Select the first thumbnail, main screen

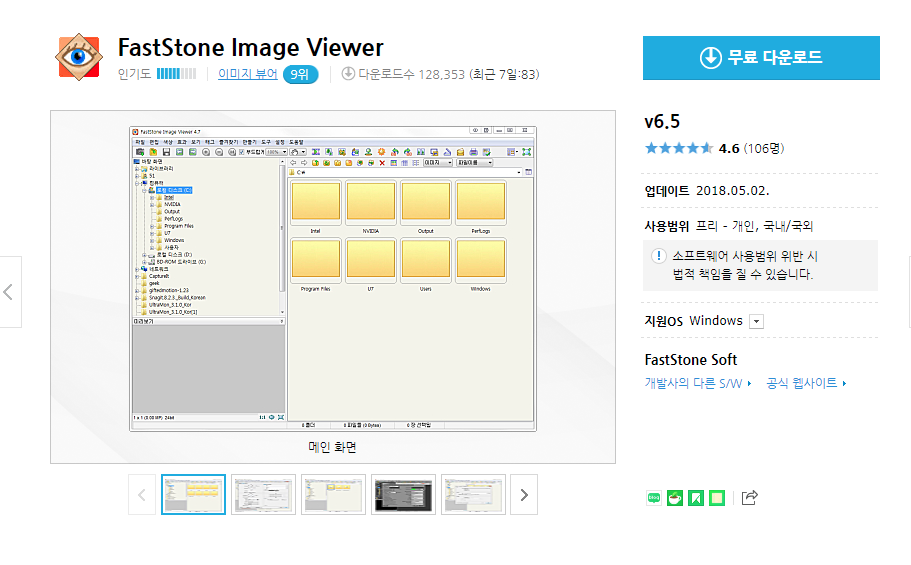pyautogui.click(x=193, y=495)
